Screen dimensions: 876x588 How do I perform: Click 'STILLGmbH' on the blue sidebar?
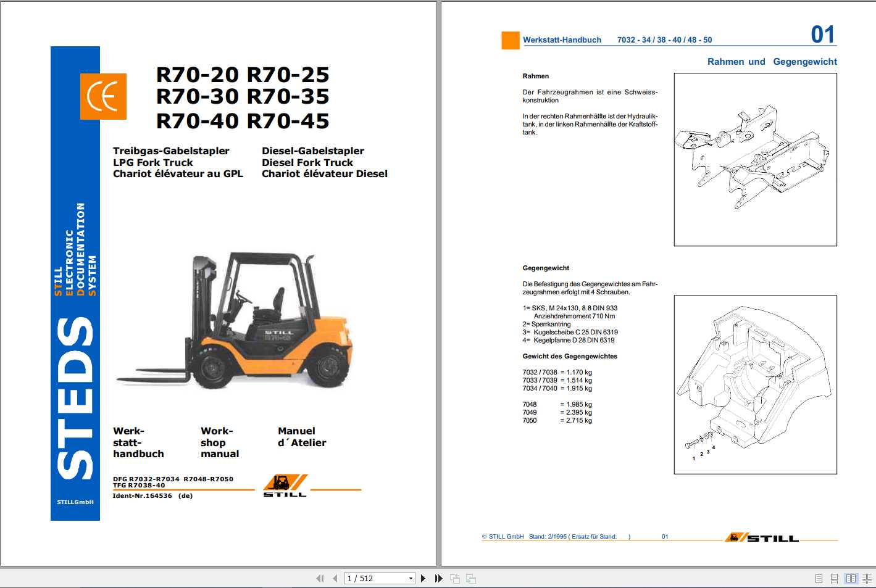click(75, 502)
